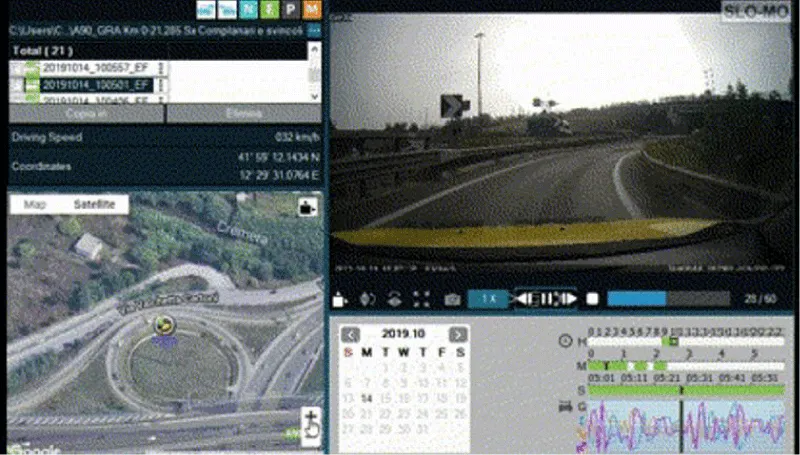The height and width of the screenshot is (455, 800).
Task: Enter fullscreen video mode
Action: (421, 299)
